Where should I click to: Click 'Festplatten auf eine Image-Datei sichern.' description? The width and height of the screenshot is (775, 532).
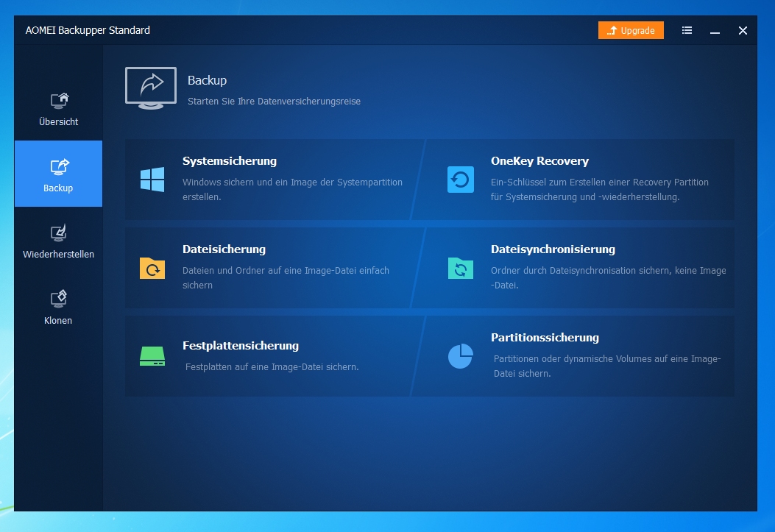click(272, 367)
